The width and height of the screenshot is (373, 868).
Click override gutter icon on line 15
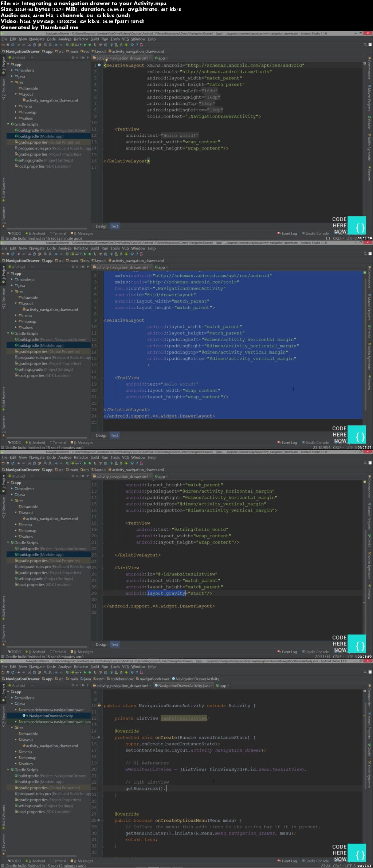pos(99,737)
